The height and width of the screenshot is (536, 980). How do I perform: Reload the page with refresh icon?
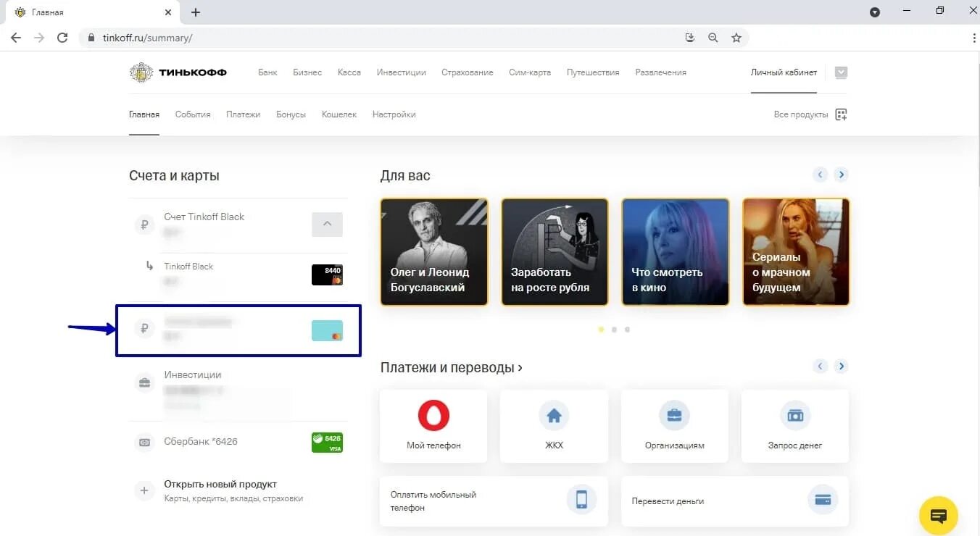[62, 38]
